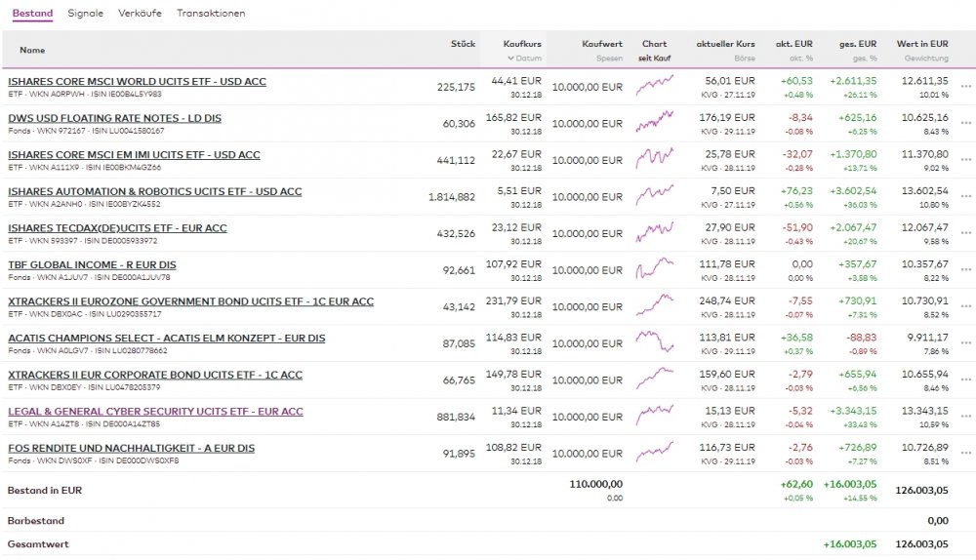Click the options dots for iShares Automation & Robotics
976x560 pixels.
tap(966, 197)
